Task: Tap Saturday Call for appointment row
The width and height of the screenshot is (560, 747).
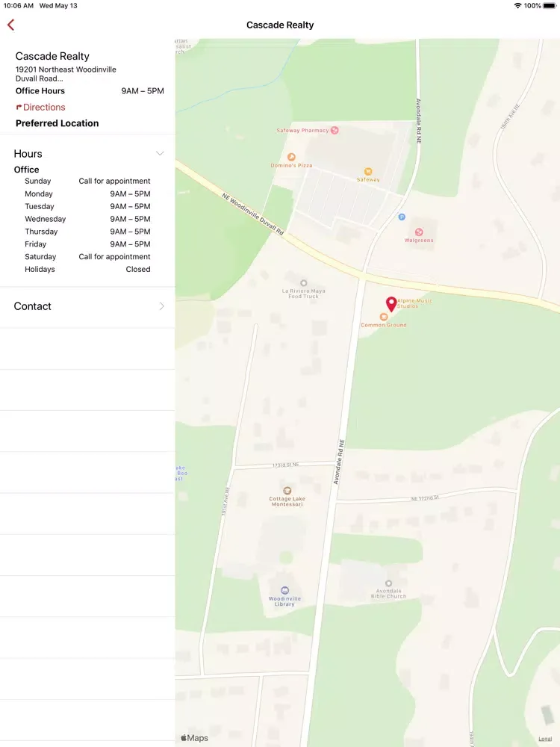Action: [87, 257]
